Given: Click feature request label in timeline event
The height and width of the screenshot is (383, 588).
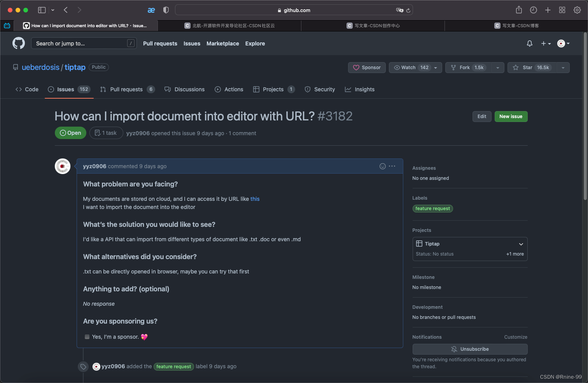Looking at the screenshot, I should (174, 367).
